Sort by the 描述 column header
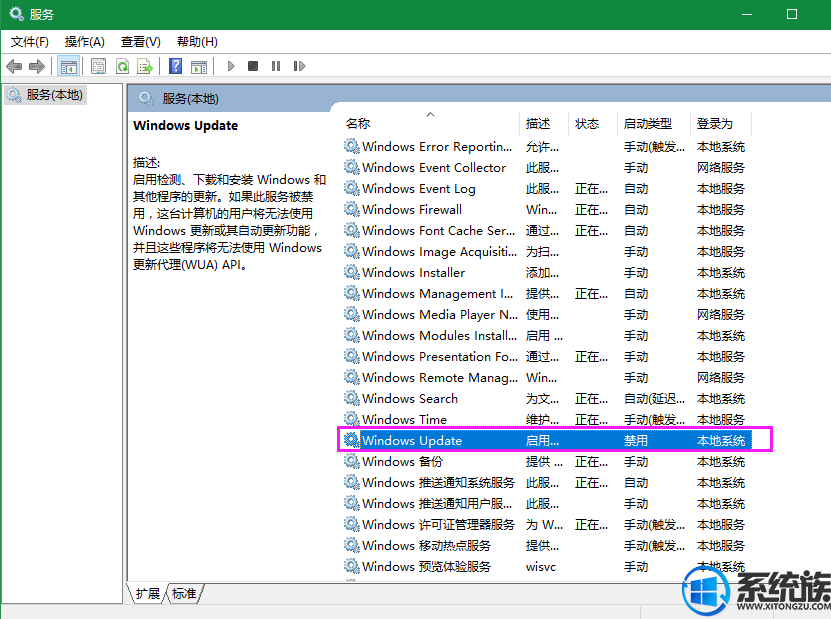Viewport: 831px width, 619px height. [538, 123]
